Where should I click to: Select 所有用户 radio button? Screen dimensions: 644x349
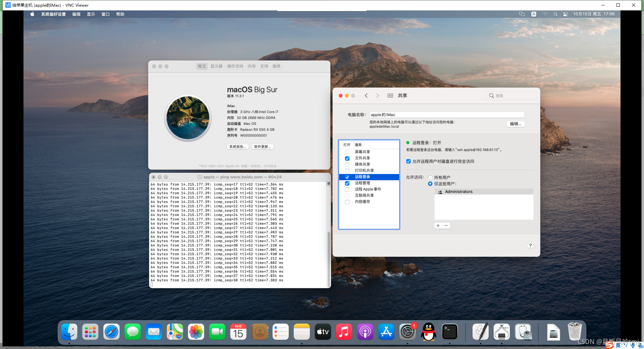(430, 178)
